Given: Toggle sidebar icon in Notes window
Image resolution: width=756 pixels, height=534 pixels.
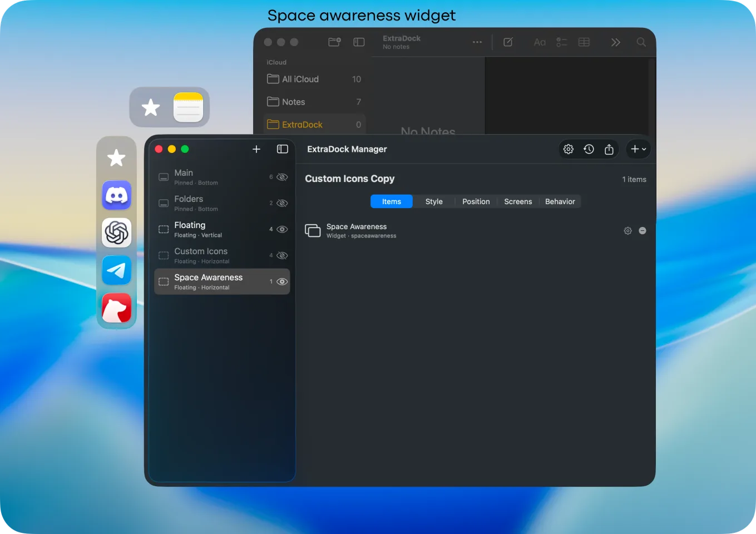Looking at the screenshot, I should 359,42.
